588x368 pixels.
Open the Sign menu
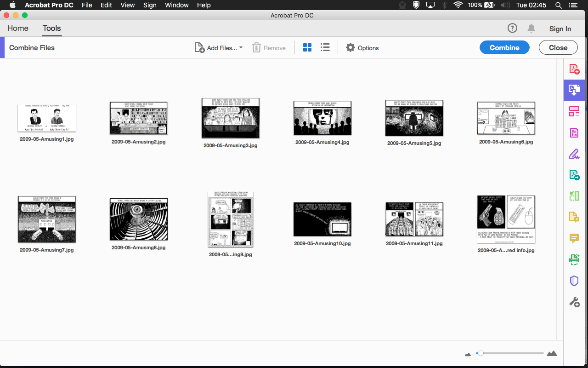pyautogui.click(x=150, y=5)
